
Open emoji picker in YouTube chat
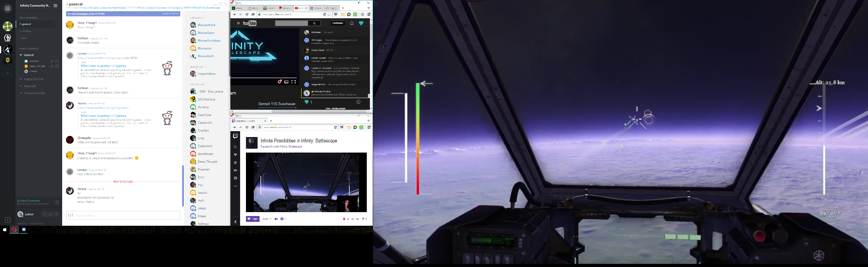[358, 102]
